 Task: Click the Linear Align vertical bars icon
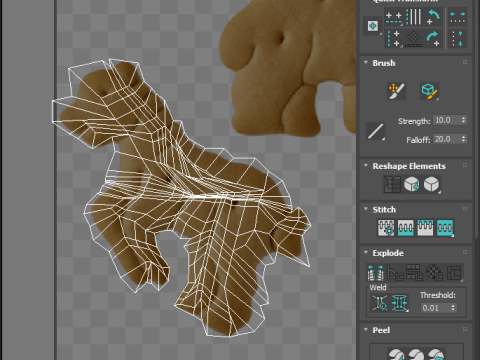coord(413,17)
